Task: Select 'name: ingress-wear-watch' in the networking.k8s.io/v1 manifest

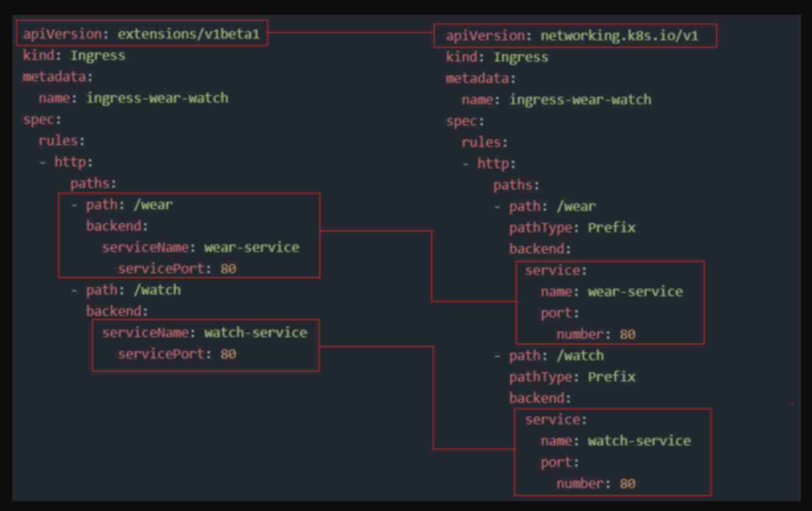Action: tap(557, 100)
